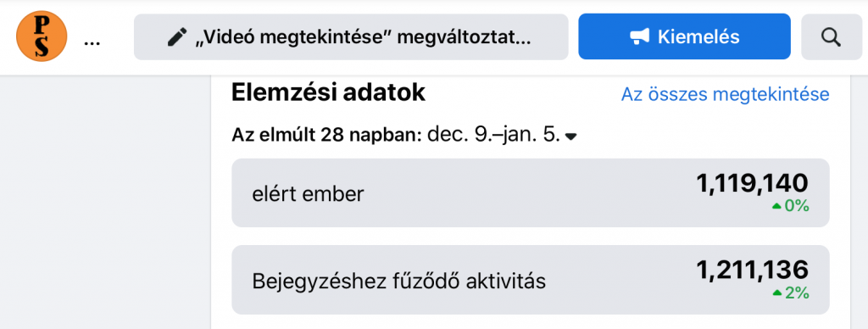Open the Bejegyzéshez fűződő aktivitás card

(531, 280)
